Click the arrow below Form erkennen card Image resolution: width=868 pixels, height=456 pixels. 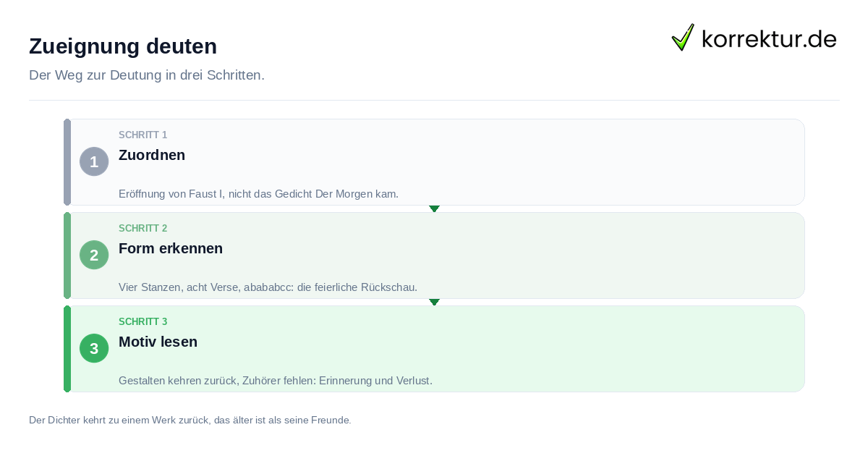(434, 302)
